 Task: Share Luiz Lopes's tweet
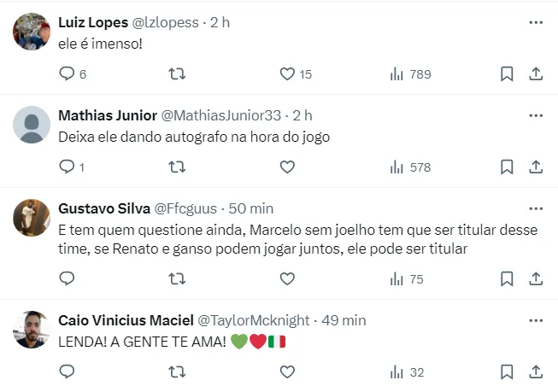536,74
